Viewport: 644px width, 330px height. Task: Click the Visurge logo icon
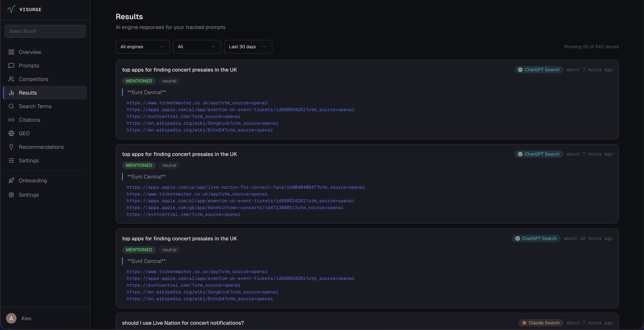[11, 9]
